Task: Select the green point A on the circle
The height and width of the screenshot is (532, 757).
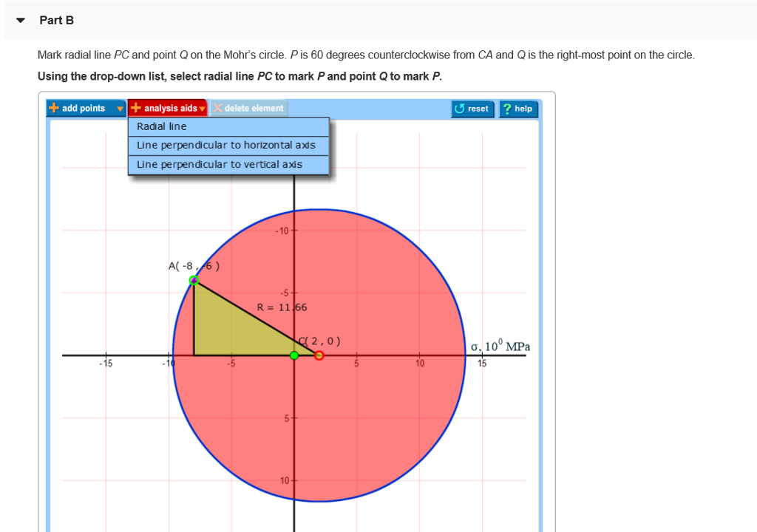Action: [x=194, y=279]
